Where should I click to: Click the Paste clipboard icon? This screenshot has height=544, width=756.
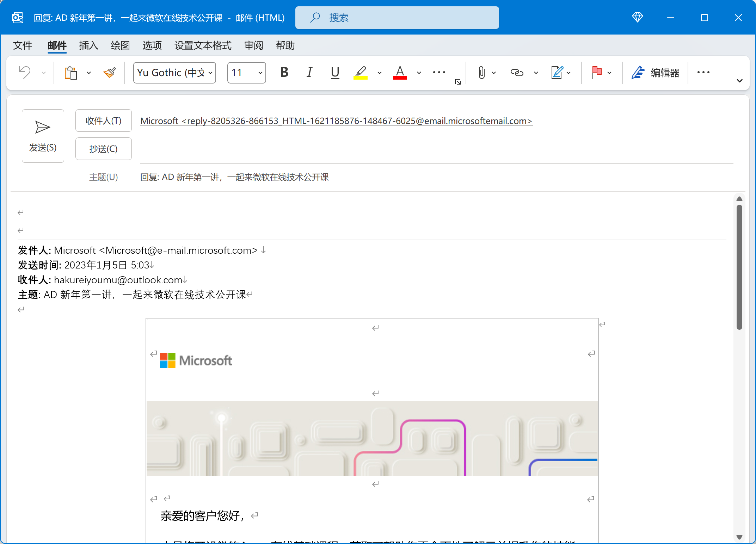(70, 73)
